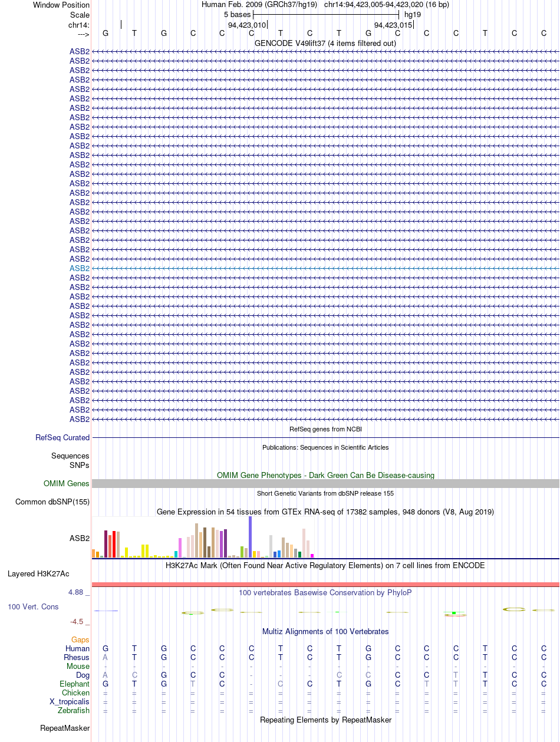
Task: Click the orange Gaps row label
Action: (81, 640)
